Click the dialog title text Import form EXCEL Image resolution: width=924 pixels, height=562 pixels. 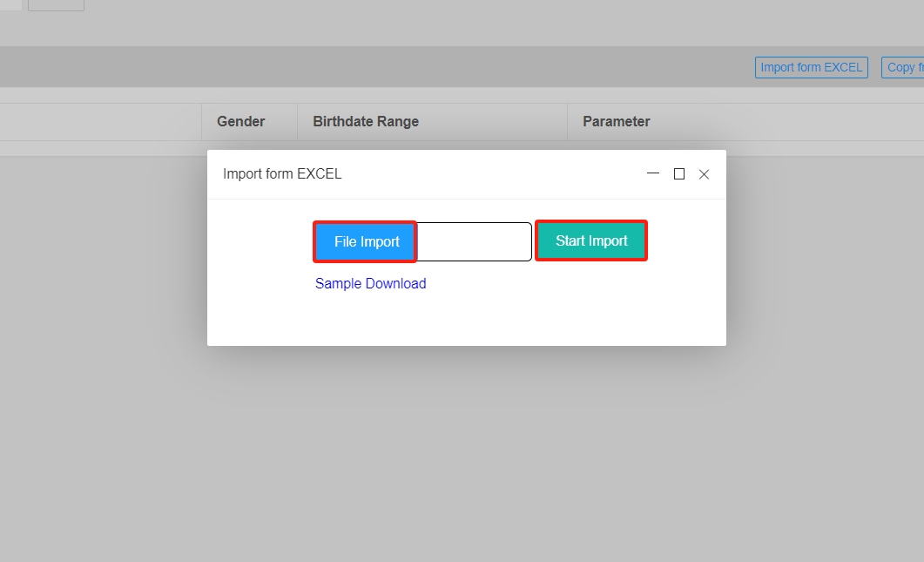[x=282, y=173]
